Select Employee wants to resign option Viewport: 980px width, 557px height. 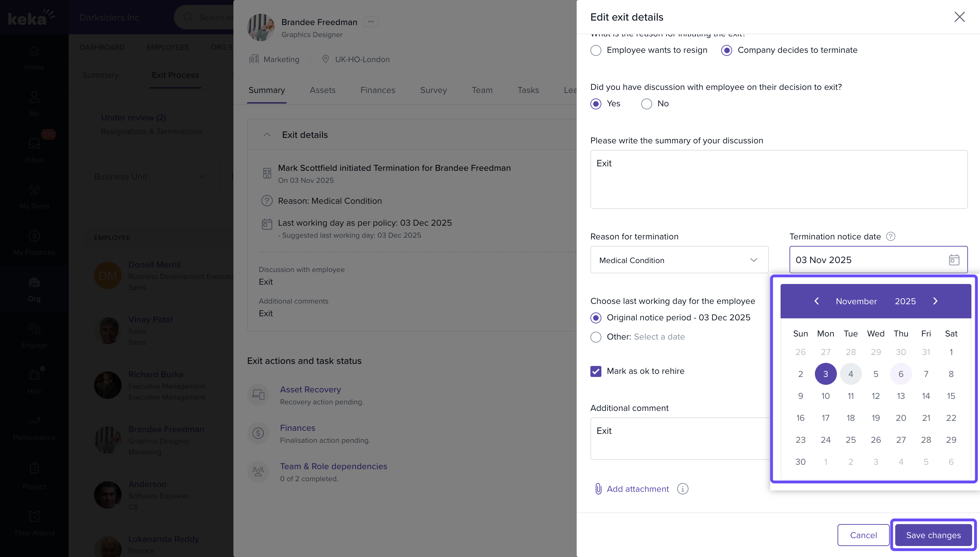(596, 50)
